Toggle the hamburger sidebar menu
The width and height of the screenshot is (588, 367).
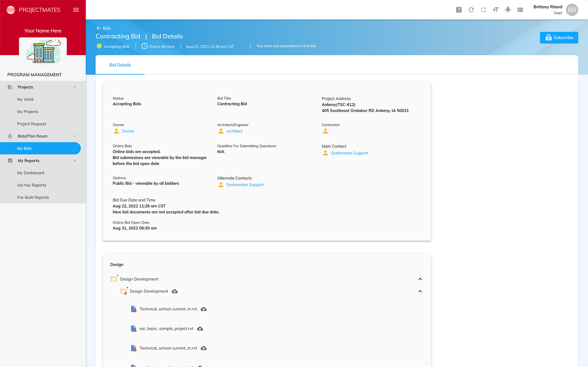(76, 10)
